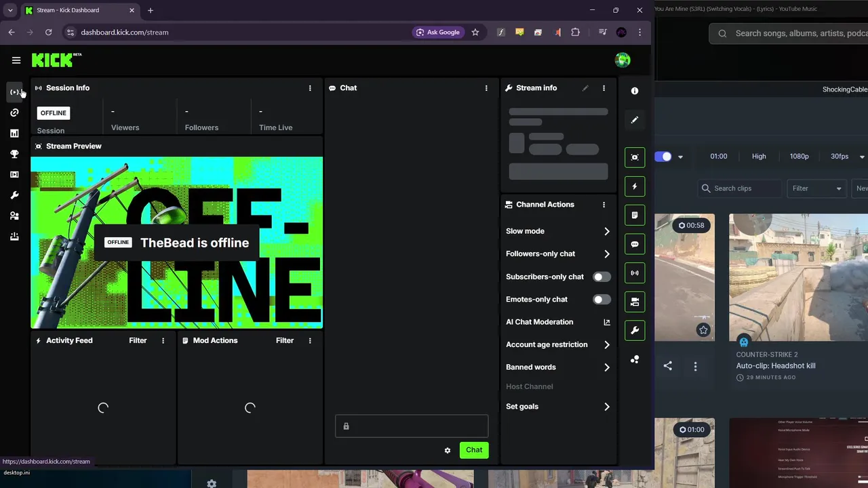Image resolution: width=868 pixels, height=488 pixels.
Task: Click the green Chat send button
Action: click(x=474, y=450)
